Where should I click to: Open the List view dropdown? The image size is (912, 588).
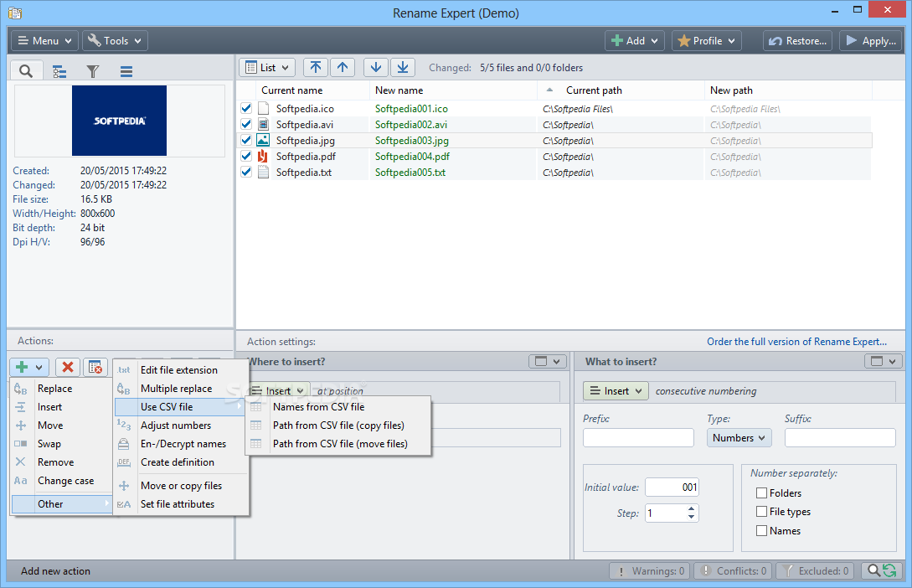267,68
